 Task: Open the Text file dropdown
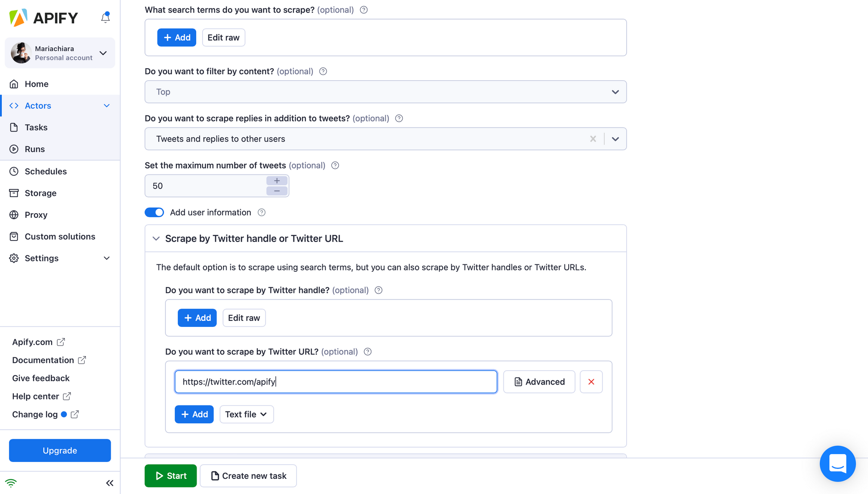[x=247, y=414]
